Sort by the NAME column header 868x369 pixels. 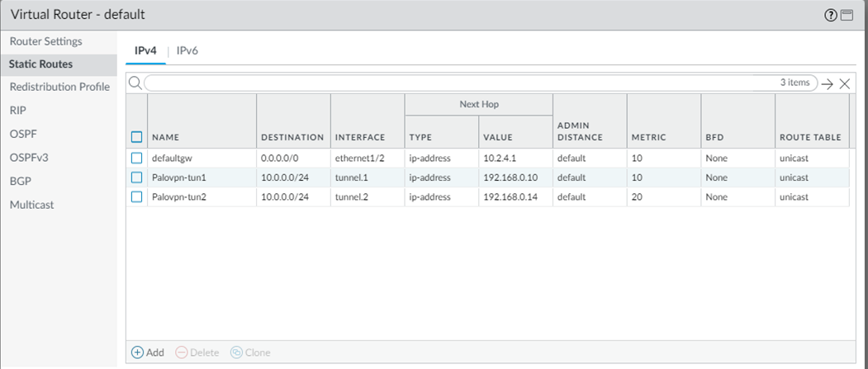tap(165, 137)
